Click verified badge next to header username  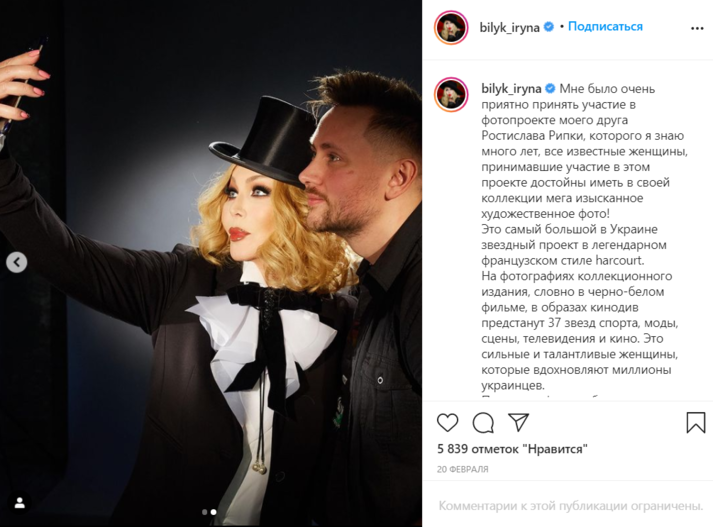coord(549,27)
